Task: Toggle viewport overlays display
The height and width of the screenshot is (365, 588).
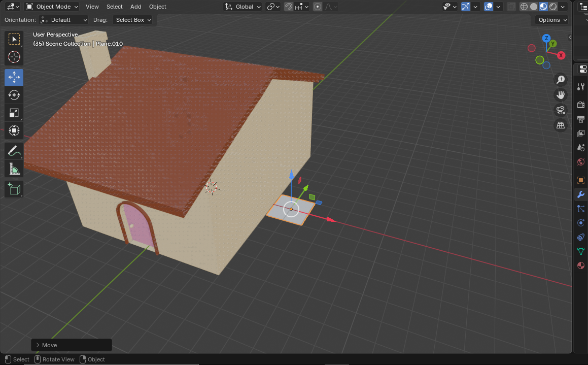Action: (x=488, y=7)
